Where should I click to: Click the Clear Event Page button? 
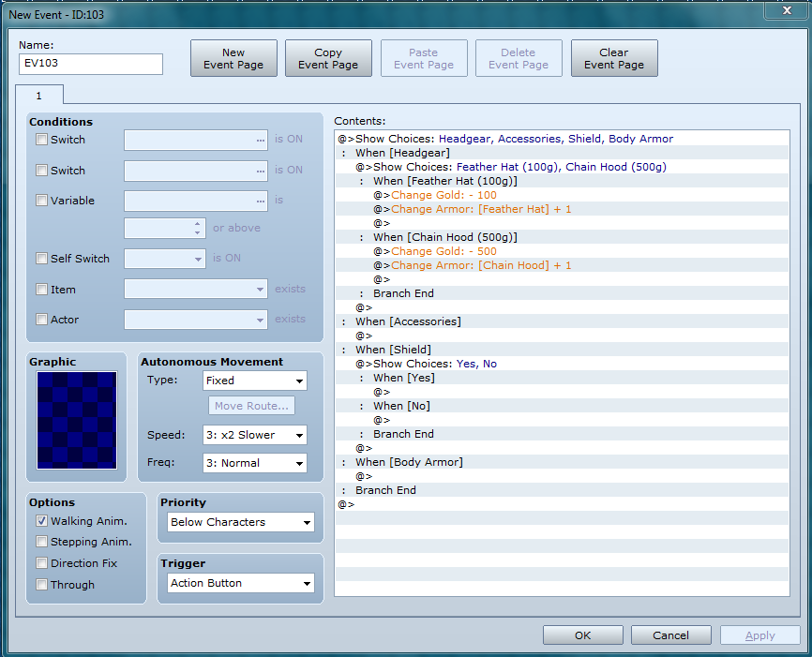[614, 58]
